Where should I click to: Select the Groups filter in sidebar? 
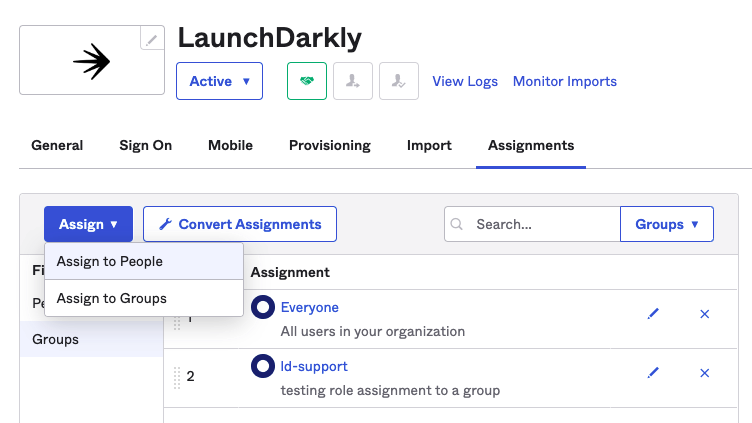coord(56,339)
